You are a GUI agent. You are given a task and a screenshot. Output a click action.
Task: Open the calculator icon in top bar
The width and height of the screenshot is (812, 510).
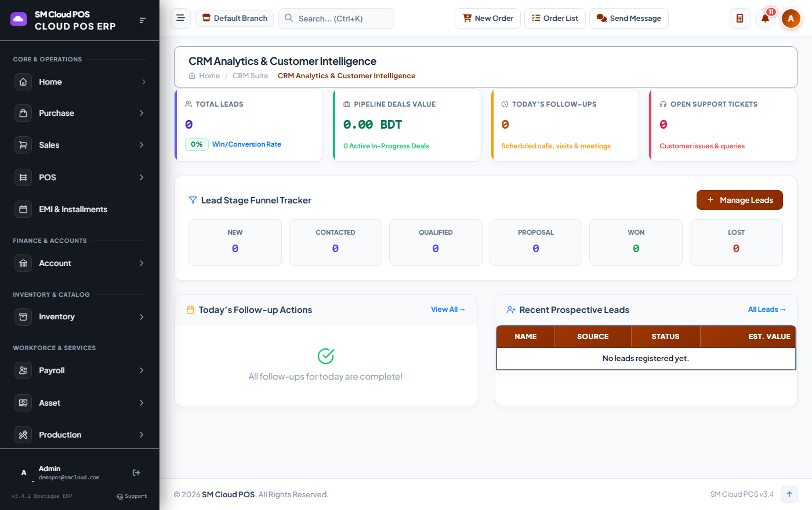tap(739, 19)
